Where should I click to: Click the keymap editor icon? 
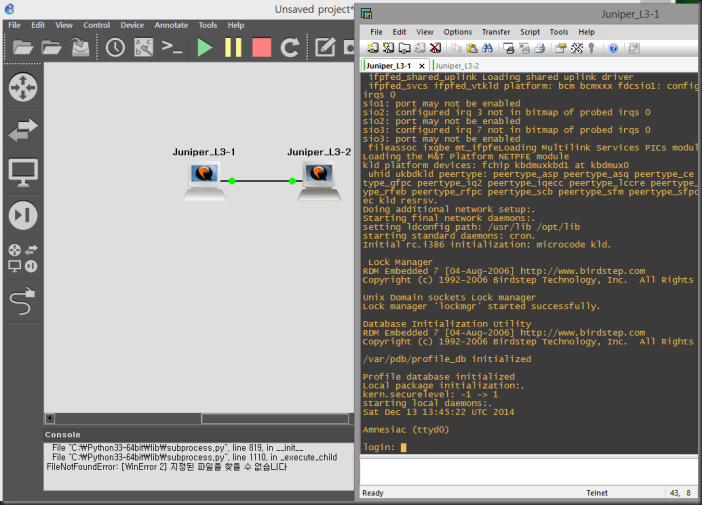tap(577, 48)
